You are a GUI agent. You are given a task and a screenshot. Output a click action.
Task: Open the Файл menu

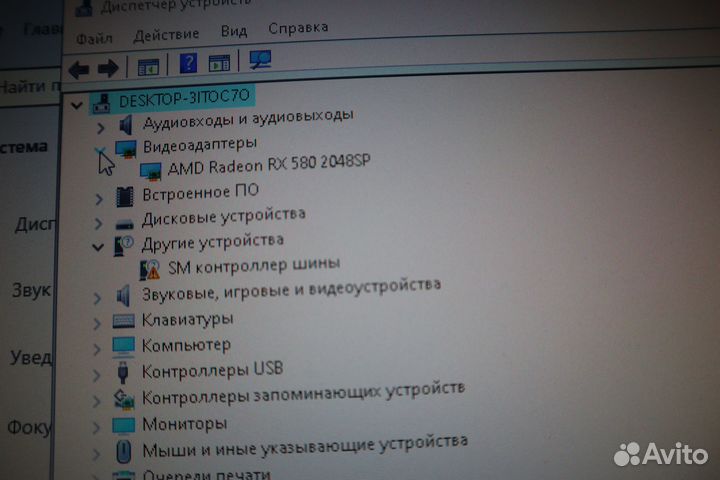94,39
